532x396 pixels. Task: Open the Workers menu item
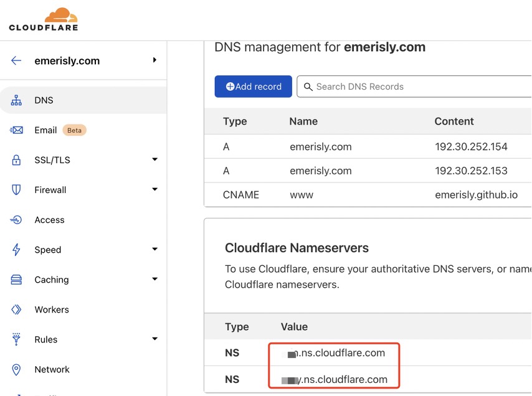coord(52,309)
